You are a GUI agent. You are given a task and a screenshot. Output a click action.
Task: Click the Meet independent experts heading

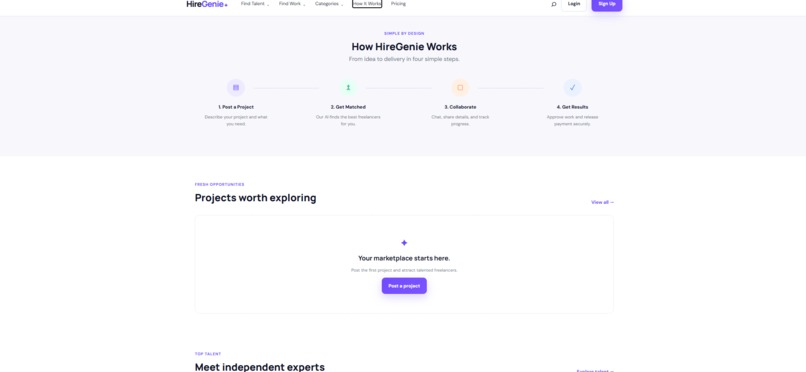pos(260,367)
